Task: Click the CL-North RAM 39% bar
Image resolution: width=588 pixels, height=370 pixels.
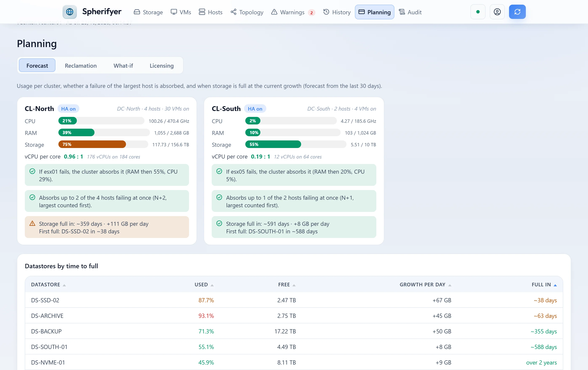Action: click(104, 132)
